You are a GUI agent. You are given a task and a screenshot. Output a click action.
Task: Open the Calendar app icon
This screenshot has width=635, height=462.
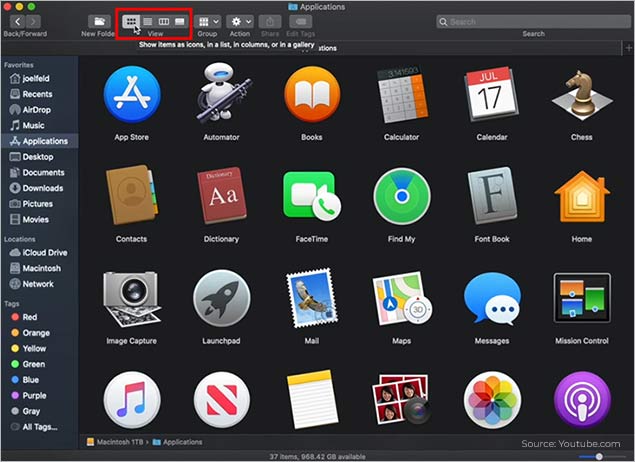[x=491, y=94]
